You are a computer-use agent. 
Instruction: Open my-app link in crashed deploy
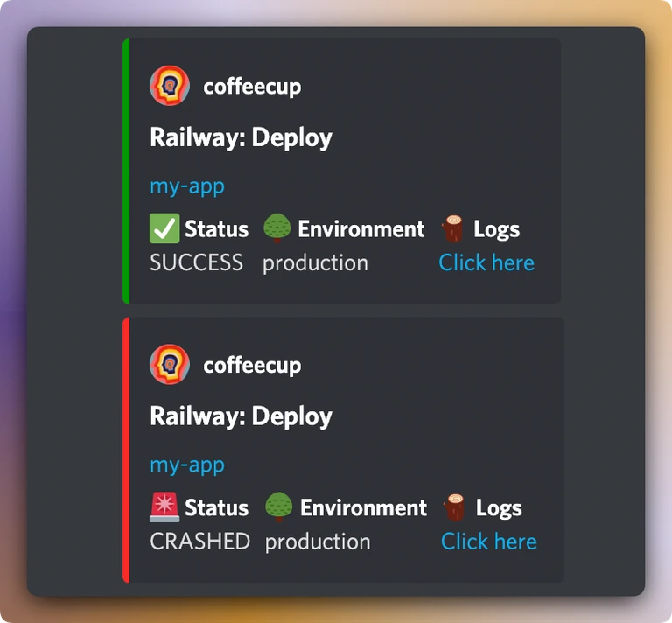[187, 465]
